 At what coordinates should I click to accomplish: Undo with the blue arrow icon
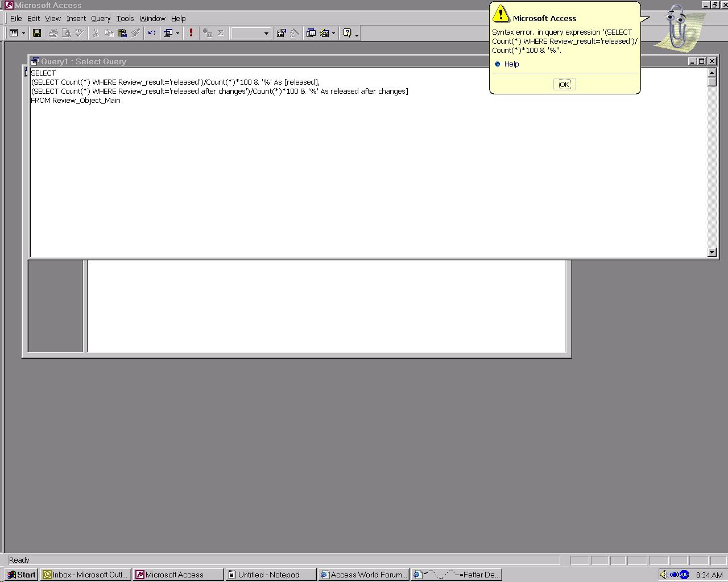(151, 33)
